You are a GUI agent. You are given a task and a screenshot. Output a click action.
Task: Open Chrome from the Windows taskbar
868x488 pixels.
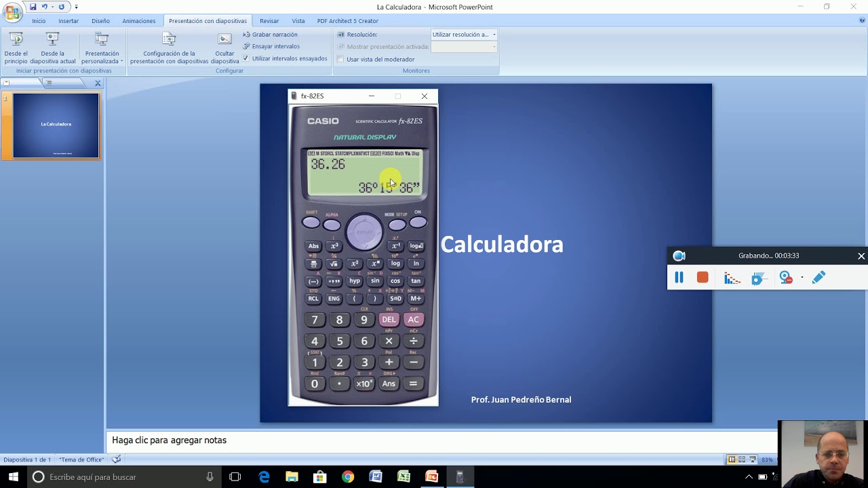(x=348, y=476)
